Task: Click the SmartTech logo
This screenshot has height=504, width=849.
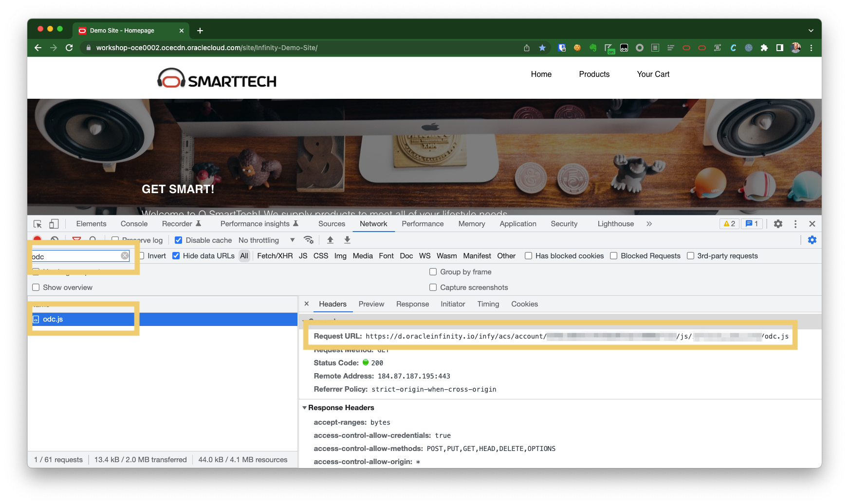Action: [217, 79]
